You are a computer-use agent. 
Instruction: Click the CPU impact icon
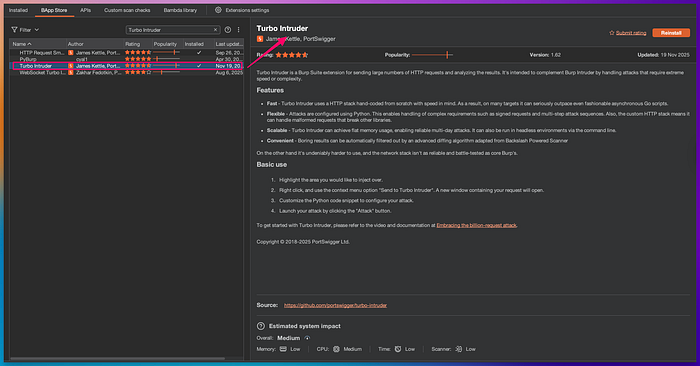point(336,349)
